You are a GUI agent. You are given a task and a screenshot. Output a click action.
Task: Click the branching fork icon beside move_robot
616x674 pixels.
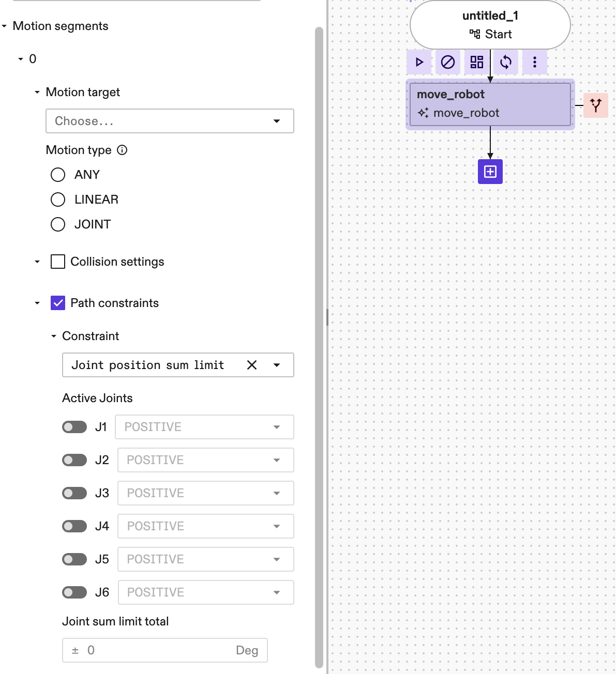point(596,105)
